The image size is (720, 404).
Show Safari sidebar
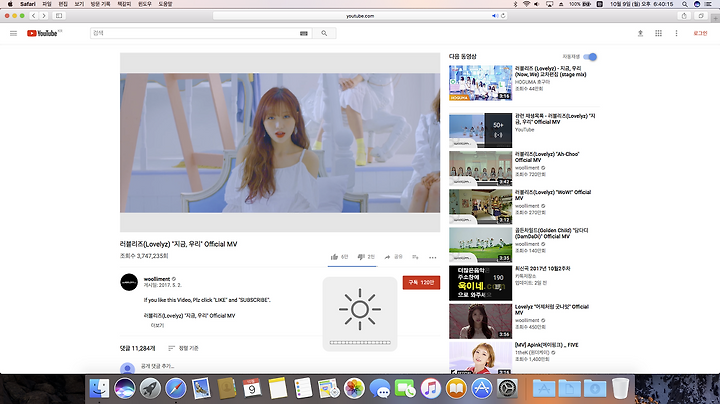point(59,16)
